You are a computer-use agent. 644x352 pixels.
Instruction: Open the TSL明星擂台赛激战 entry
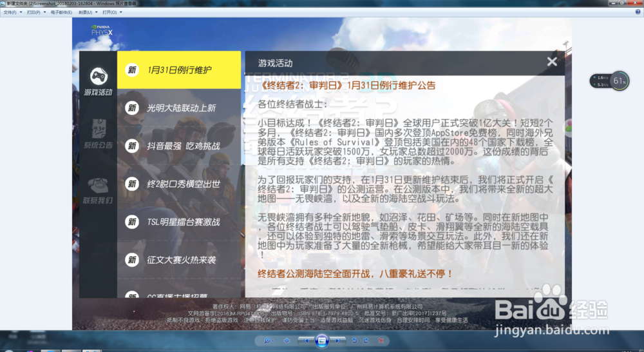(179, 222)
